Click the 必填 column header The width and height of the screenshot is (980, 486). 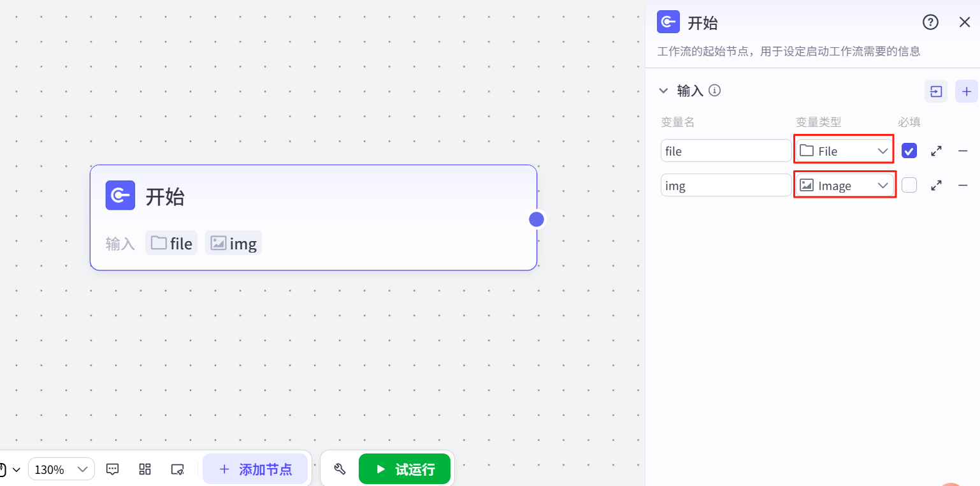909,122
